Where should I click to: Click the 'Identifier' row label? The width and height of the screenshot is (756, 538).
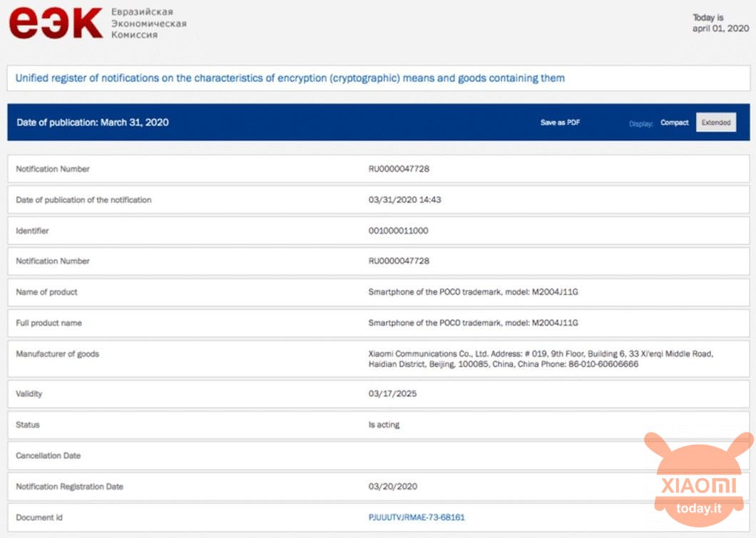pos(32,231)
